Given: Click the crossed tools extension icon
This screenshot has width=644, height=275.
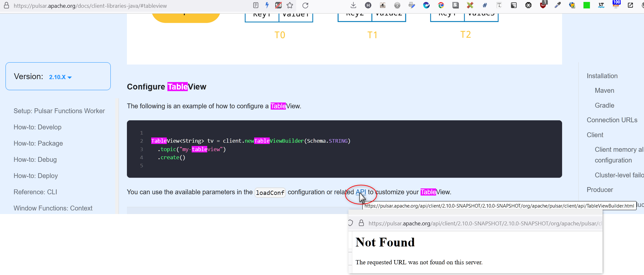Looking at the screenshot, I should click(x=470, y=5).
